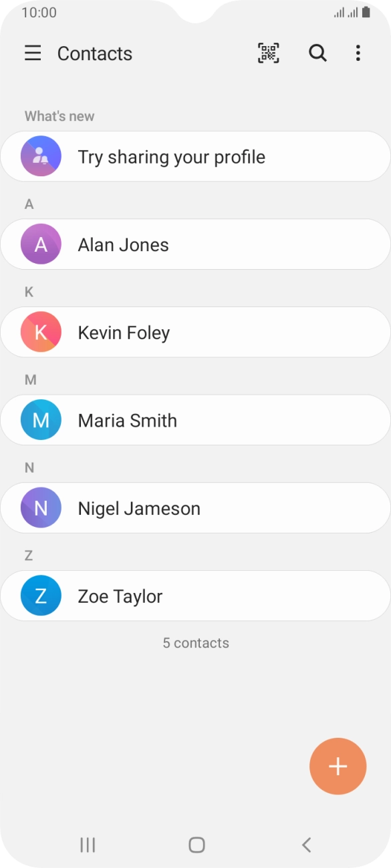
Task: Open Maria Smith's contact details
Action: pyautogui.click(x=195, y=420)
